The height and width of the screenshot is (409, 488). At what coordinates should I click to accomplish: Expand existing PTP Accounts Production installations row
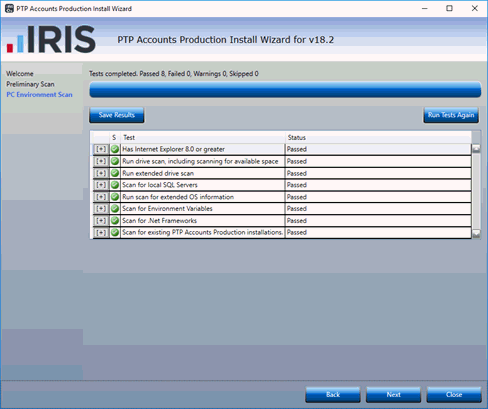101,232
